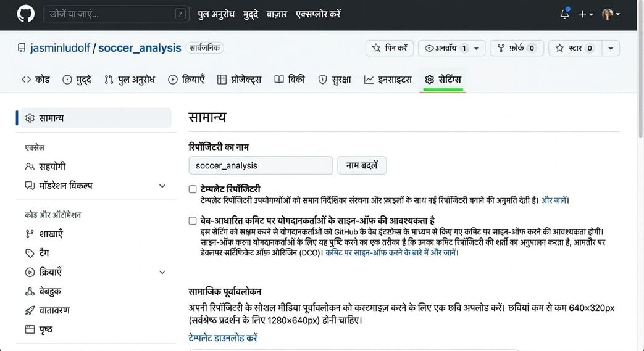Image resolution: width=644 pixels, height=351 pixels.
Task: Enable the web commit sign-off checkbox
Action: pyautogui.click(x=193, y=221)
